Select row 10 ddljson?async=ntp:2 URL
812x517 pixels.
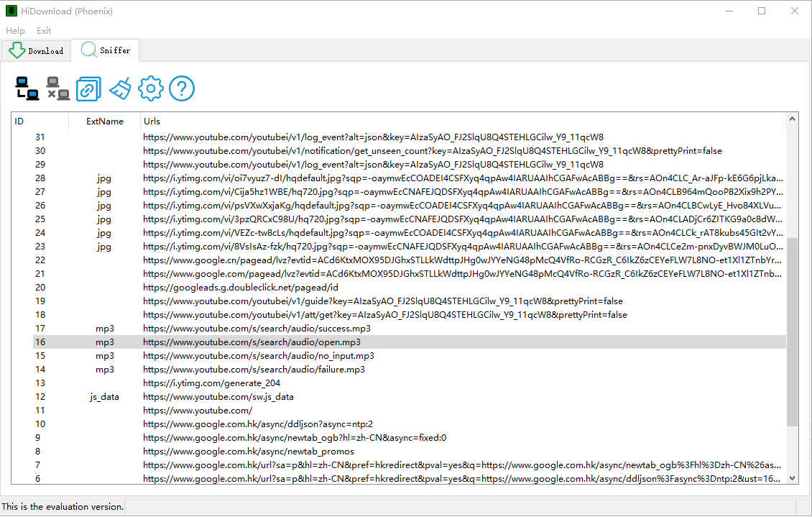258,424
